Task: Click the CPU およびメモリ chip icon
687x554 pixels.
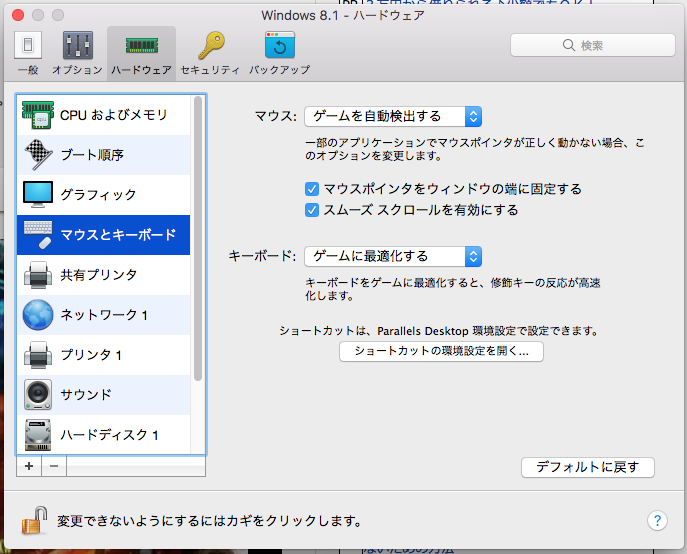Action: pyautogui.click(x=38, y=115)
